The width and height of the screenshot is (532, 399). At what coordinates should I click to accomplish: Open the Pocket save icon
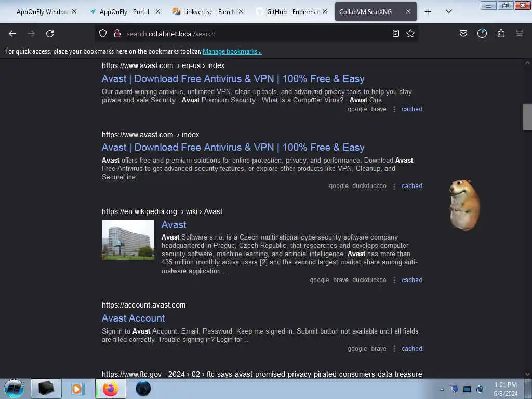(463, 33)
